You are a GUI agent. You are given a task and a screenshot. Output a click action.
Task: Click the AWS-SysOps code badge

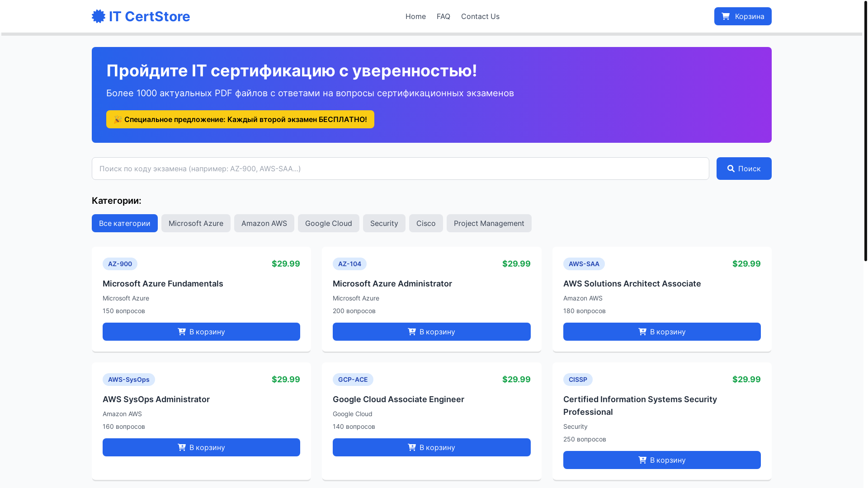[129, 380]
